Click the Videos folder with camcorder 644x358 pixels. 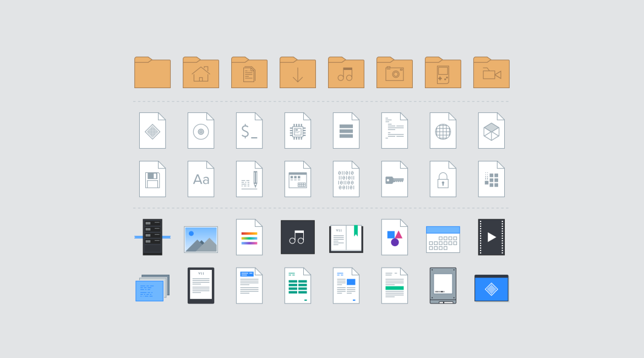coord(491,73)
